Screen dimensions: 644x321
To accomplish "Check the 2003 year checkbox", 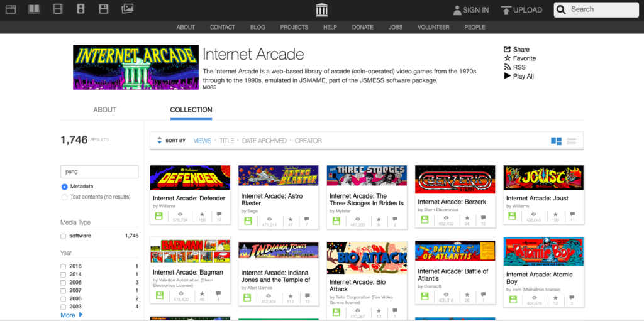I will coord(64,307).
